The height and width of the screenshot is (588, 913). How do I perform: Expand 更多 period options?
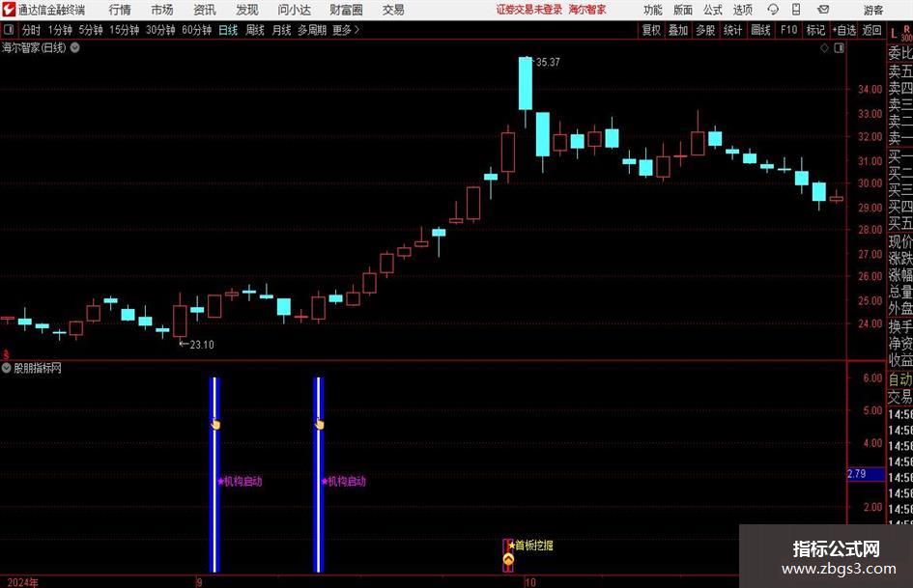pyautogui.click(x=346, y=30)
